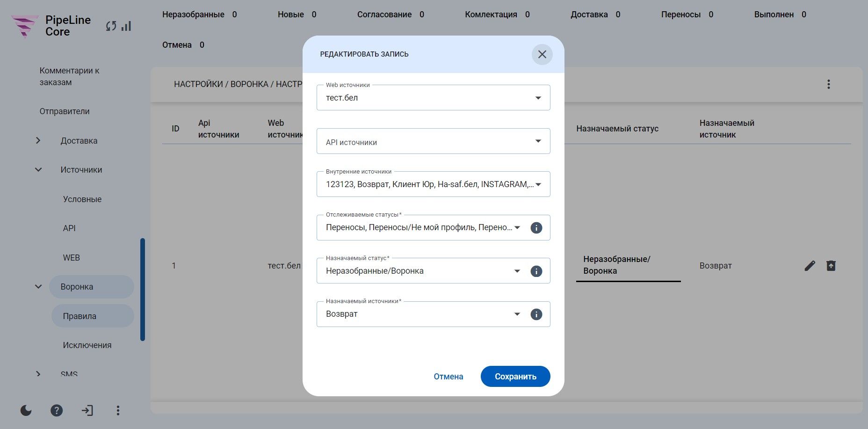
Task: Click the pencil edit icon in row 1
Action: click(810, 266)
